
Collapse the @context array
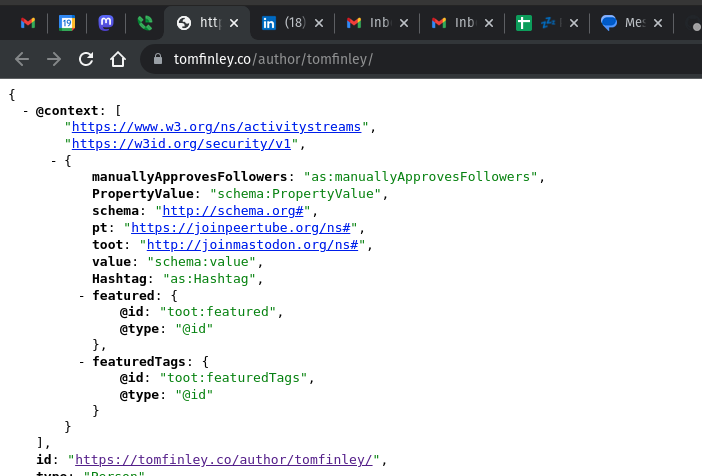click(x=25, y=110)
